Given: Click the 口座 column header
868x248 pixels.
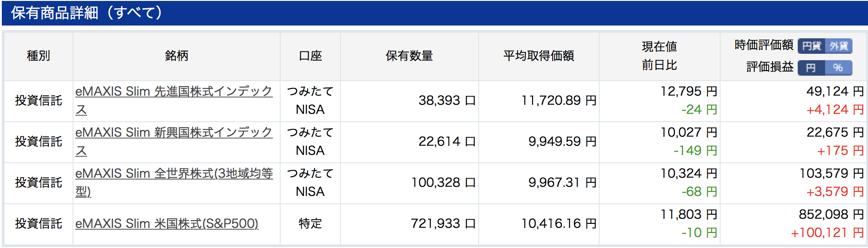Looking at the screenshot, I should tap(310, 56).
